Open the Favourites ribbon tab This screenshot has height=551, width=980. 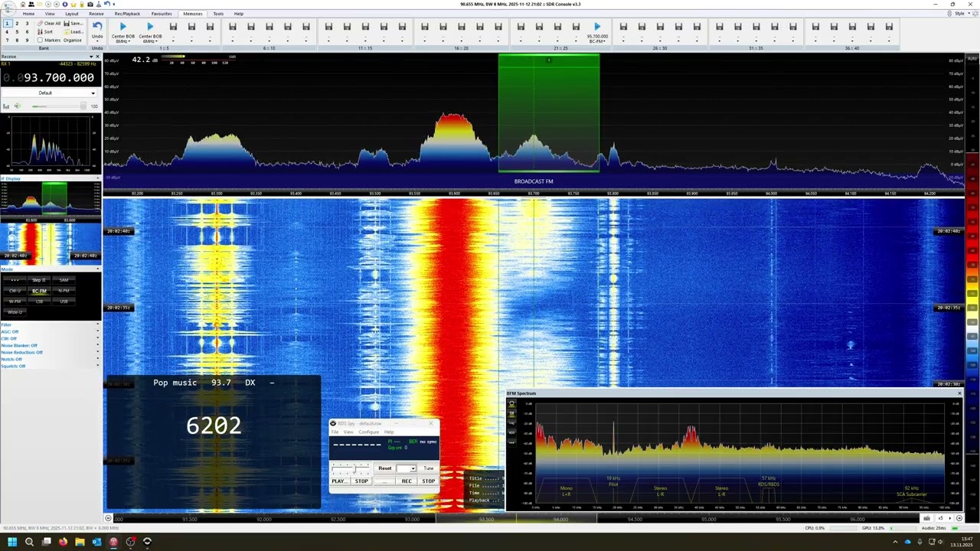pos(162,14)
